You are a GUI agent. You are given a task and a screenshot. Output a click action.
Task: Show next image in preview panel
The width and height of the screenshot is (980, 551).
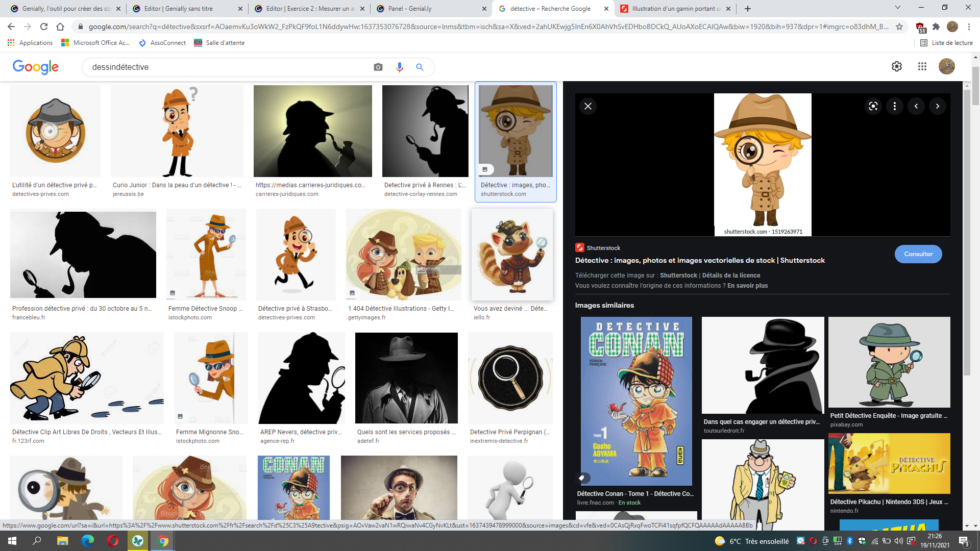938,106
